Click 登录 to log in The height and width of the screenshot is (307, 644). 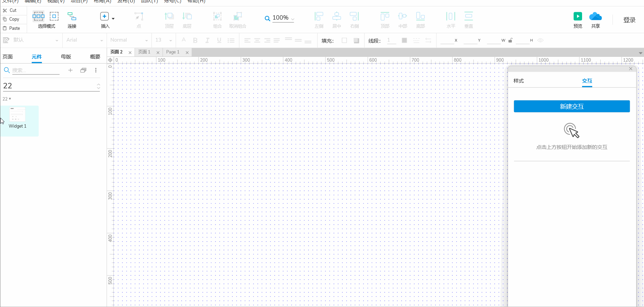point(629,20)
